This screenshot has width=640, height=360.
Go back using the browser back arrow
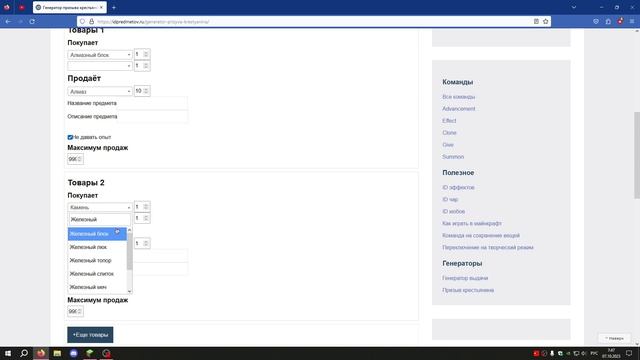coord(8,21)
